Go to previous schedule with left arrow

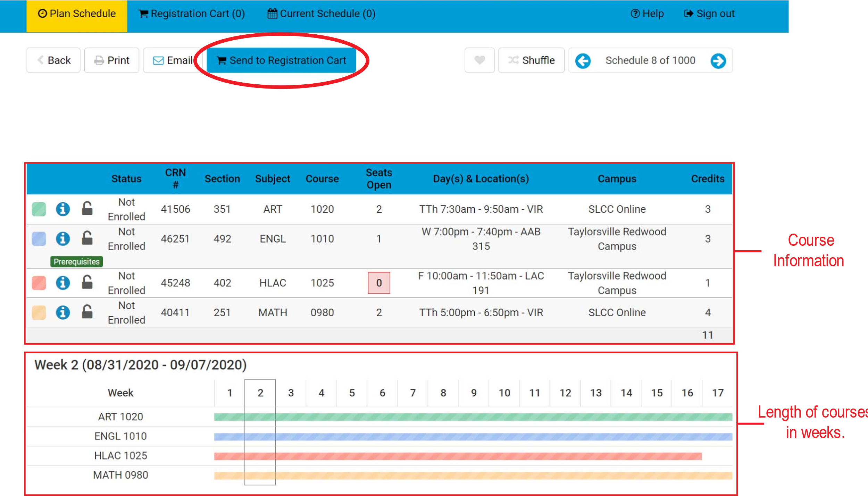pyautogui.click(x=583, y=61)
